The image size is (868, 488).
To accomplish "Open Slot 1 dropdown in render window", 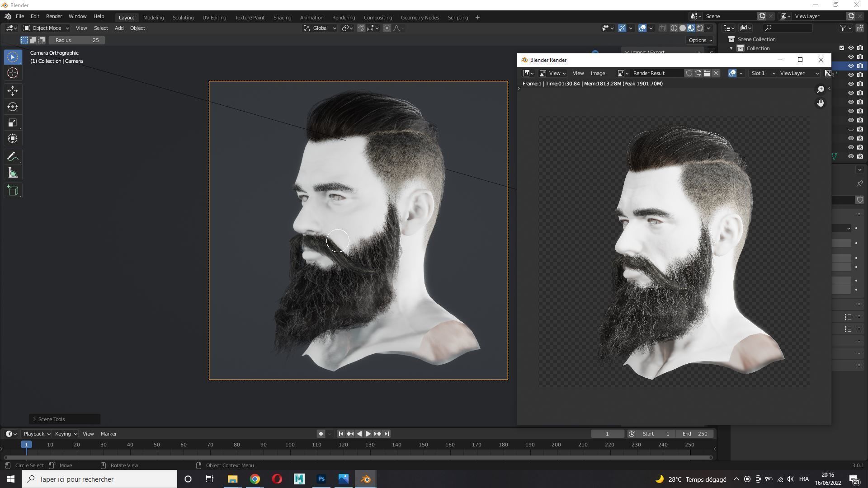I will click(x=763, y=73).
